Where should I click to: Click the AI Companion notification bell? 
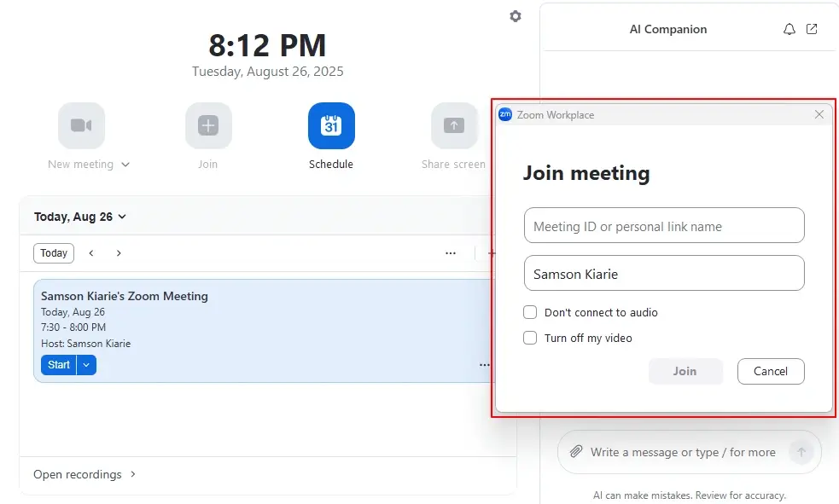coord(789,29)
